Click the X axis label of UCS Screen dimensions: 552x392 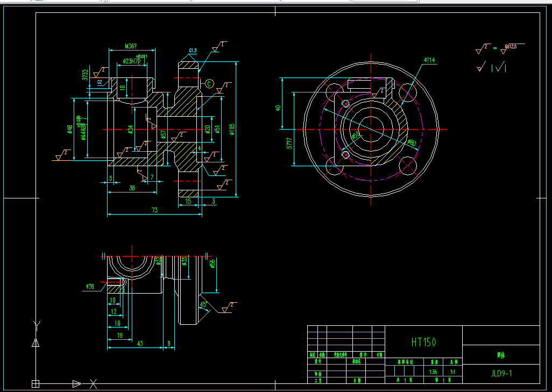tap(93, 384)
